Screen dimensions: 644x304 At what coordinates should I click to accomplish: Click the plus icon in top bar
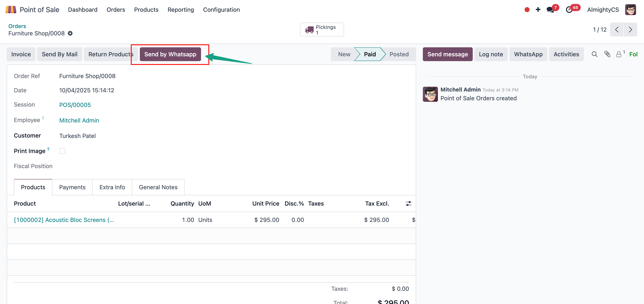tap(538, 9)
